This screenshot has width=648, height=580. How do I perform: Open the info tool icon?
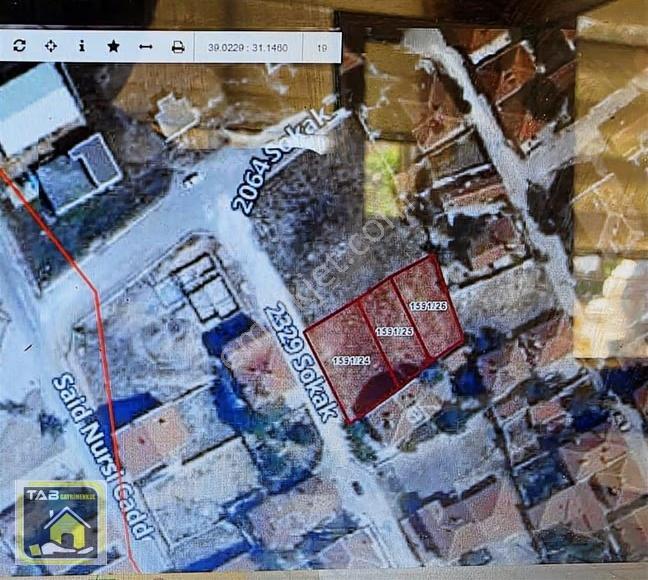[x=82, y=46]
